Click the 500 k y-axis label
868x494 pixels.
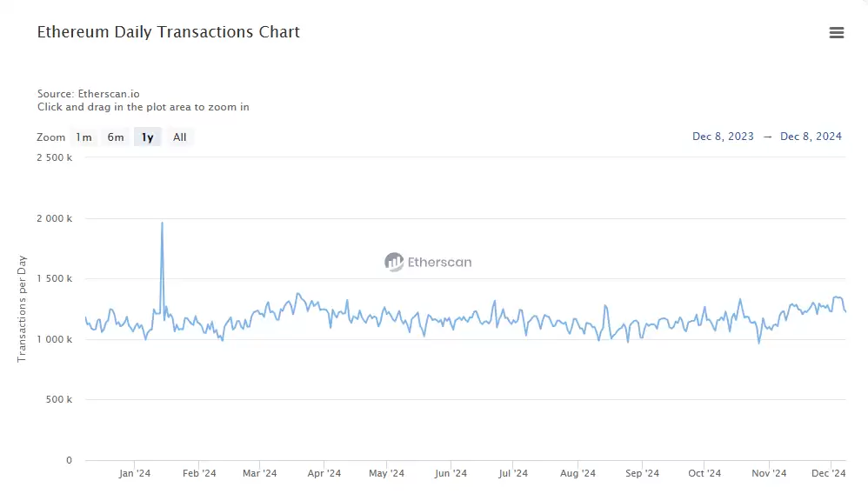point(59,399)
